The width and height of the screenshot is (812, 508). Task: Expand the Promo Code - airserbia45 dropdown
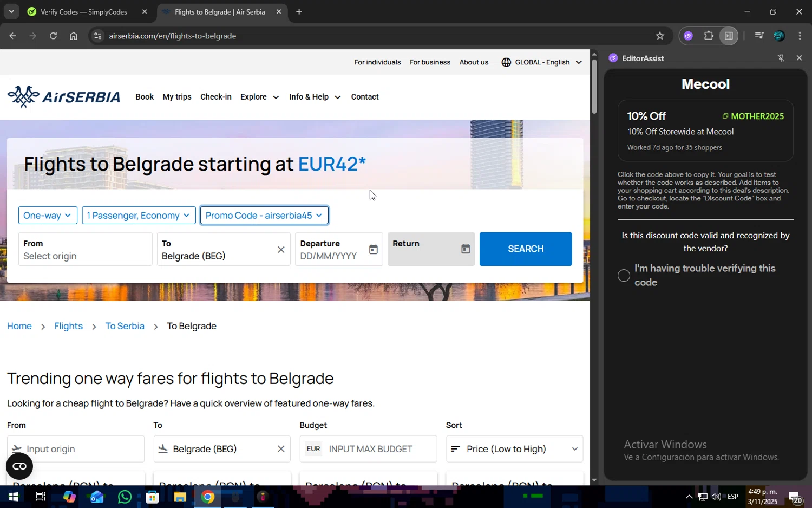coord(264,216)
